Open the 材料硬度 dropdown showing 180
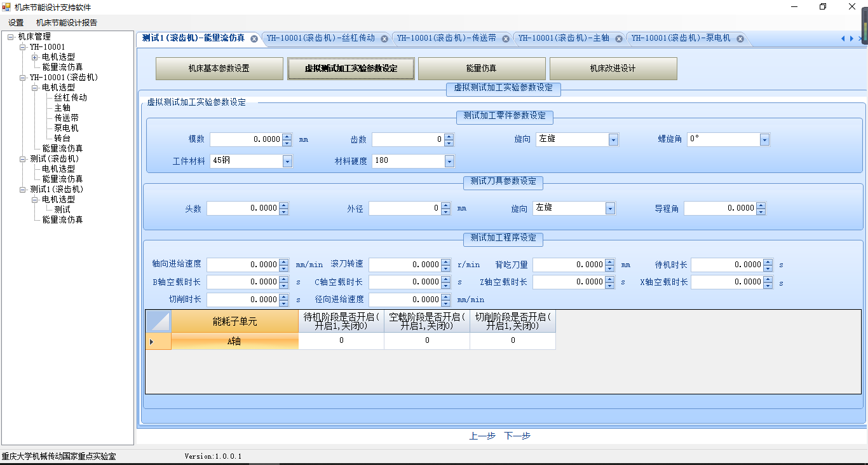868x465 pixels. (x=449, y=162)
